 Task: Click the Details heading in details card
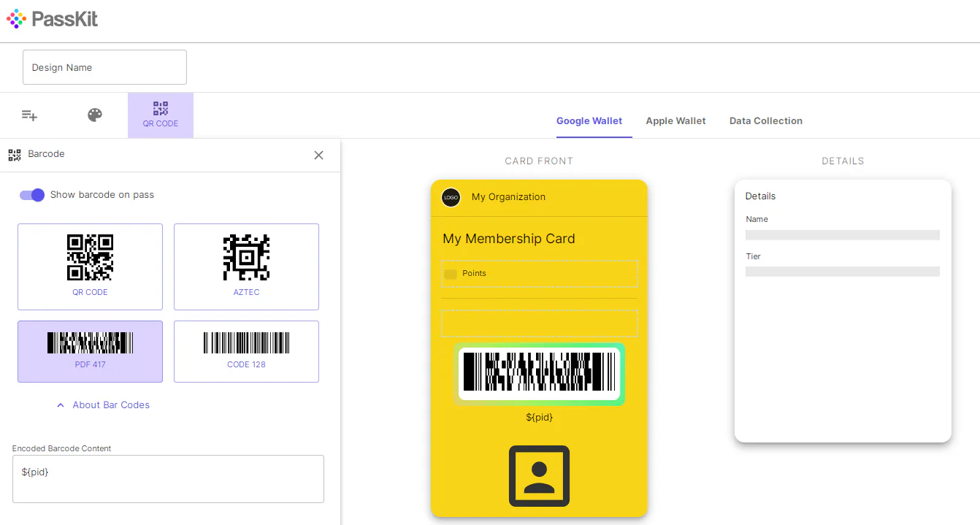pos(760,196)
